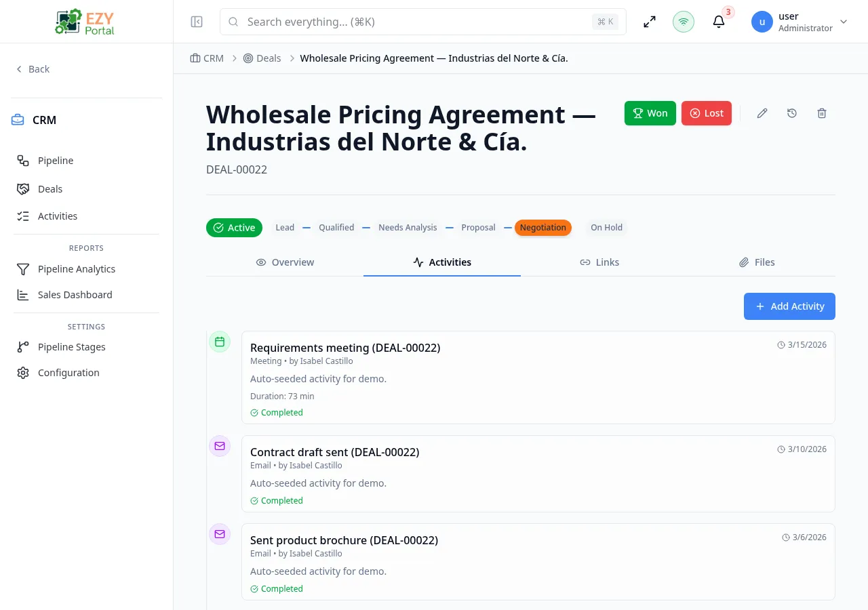Click the Sales Dashboard chart icon
Screen dimensions: 868x610
click(23, 295)
